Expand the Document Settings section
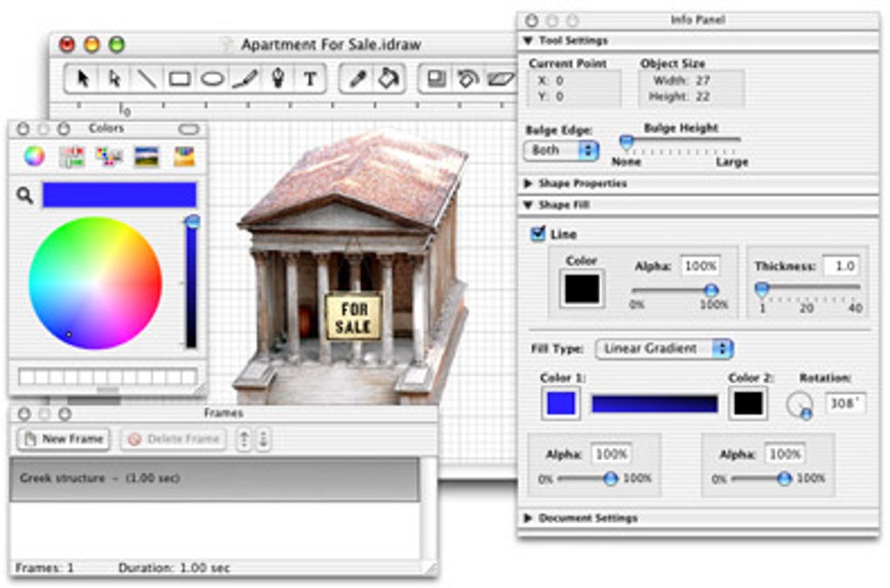Screen dimensions: 890x588 click(528, 517)
